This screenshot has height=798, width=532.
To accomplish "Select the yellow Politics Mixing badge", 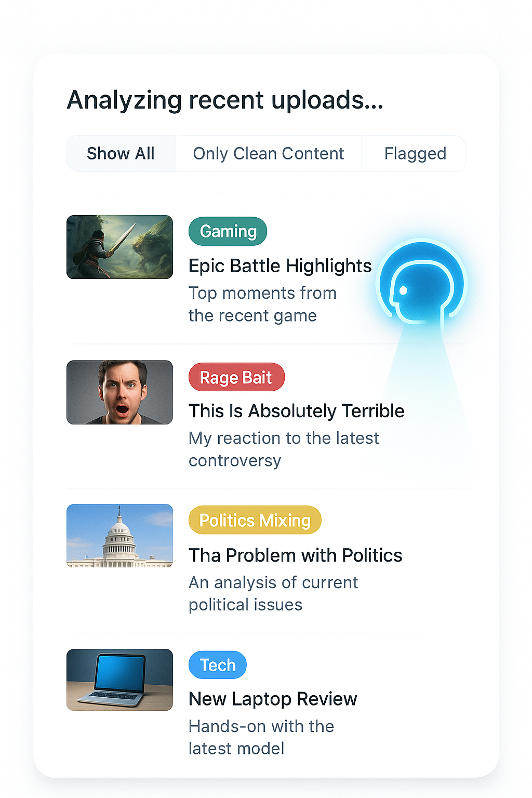I will pyautogui.click(x=255, y=520).
